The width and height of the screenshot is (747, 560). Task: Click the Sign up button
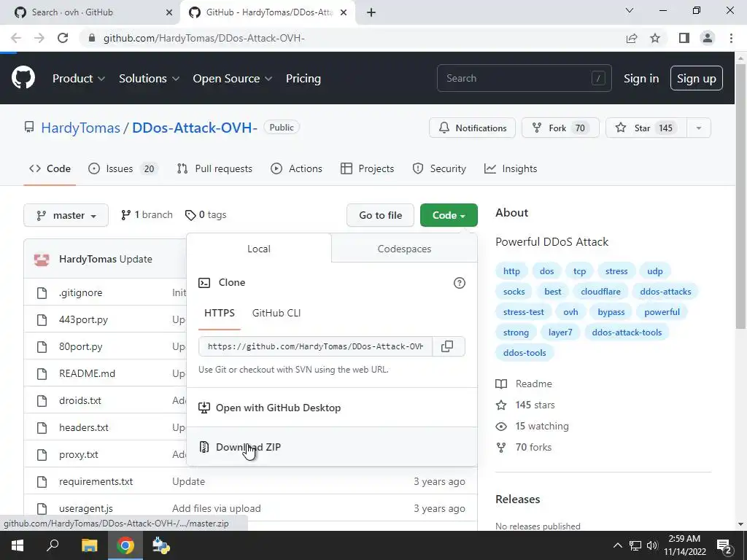(x=697, y=79)
